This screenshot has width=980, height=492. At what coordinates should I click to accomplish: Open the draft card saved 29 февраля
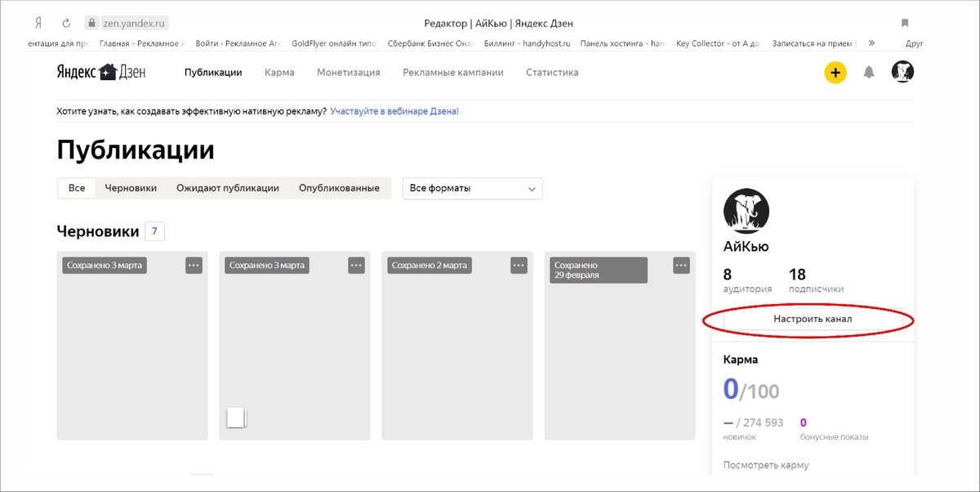(x=620, y=346)
